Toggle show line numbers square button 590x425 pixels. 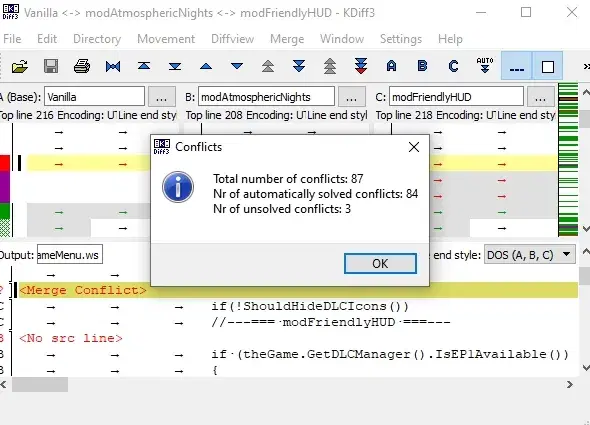point(547,67)
